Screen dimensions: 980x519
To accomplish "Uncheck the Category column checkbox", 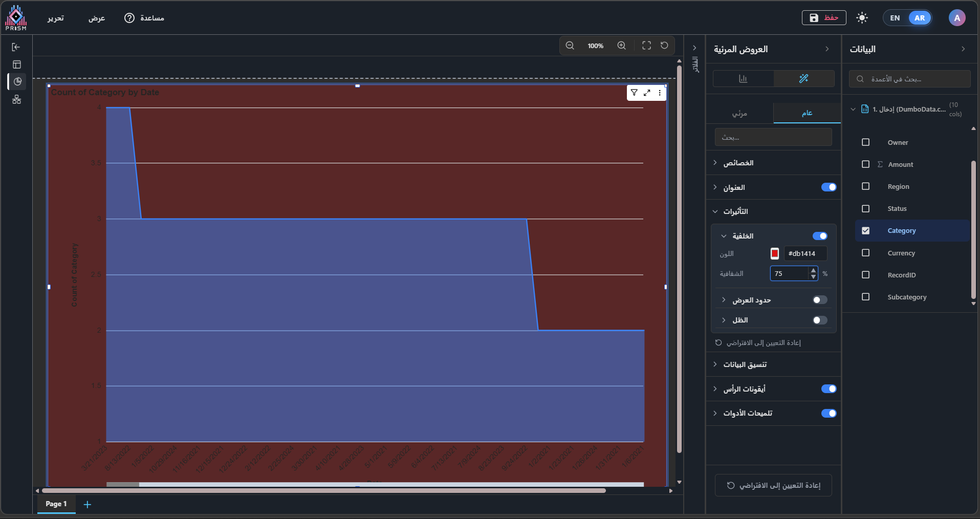I will coord(865,231).
